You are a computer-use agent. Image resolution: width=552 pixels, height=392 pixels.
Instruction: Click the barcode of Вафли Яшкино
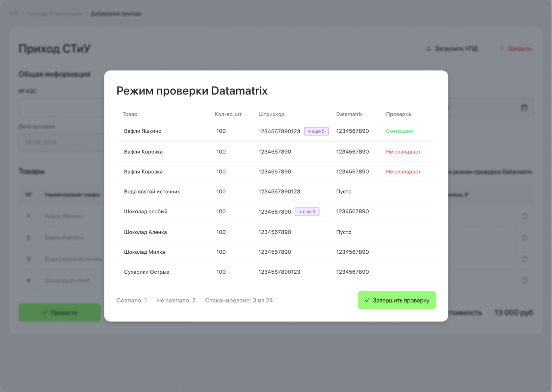tap(279, 131)
